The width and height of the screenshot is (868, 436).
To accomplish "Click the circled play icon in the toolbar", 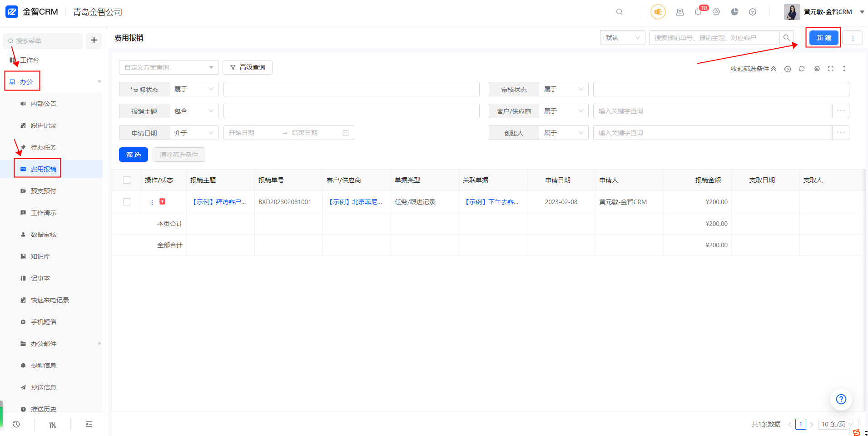I will tap(788, 69).
